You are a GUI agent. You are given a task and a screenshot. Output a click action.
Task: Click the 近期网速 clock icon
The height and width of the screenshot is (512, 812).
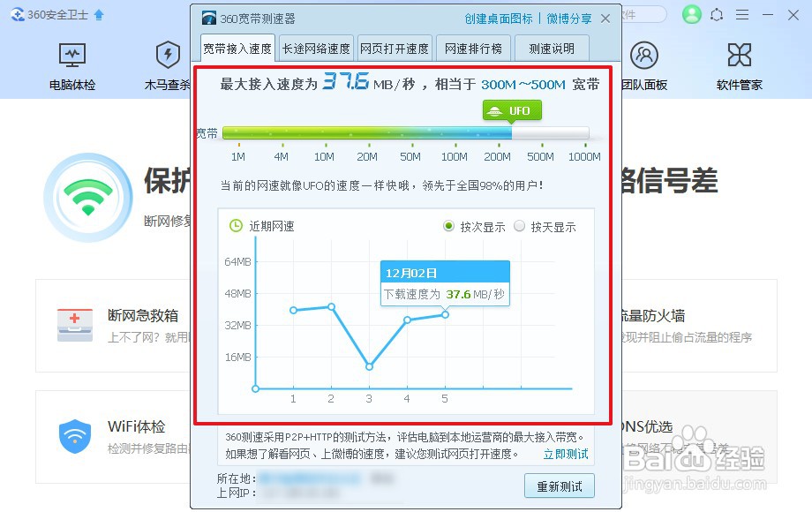click(x=236, y=226)
